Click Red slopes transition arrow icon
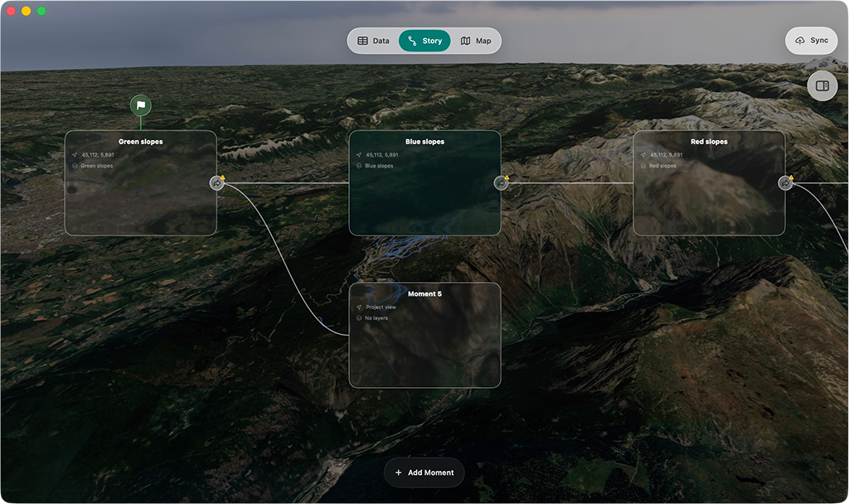The height and width of the screenshot is (504, 849). pos(785,183)
